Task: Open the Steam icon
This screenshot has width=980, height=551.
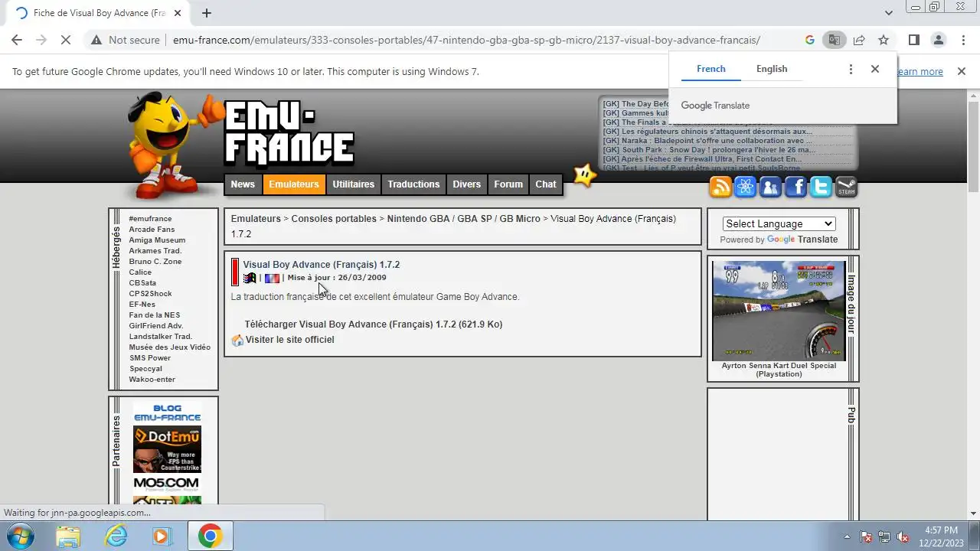Action: tap(846, 187)
